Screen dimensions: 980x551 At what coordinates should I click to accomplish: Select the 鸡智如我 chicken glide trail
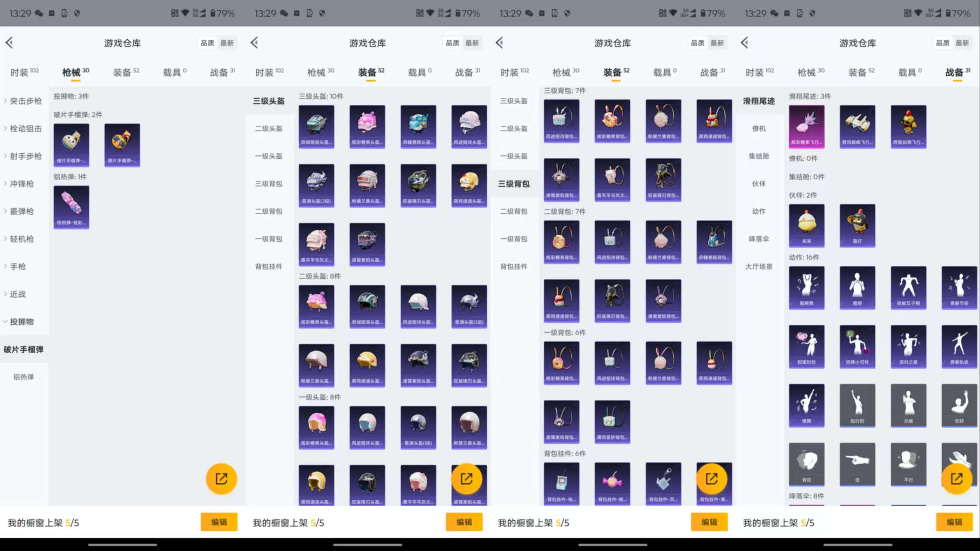[x=908, y=127]
